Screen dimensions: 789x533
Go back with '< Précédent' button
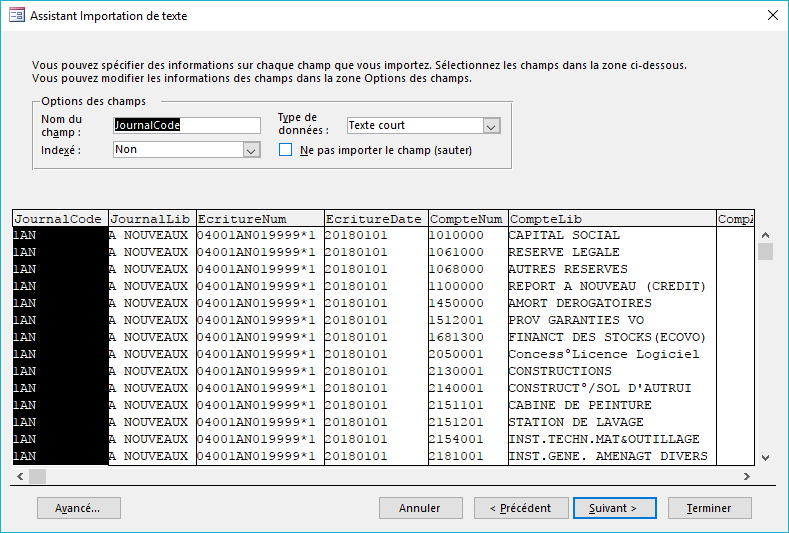(x=521, y=508)
